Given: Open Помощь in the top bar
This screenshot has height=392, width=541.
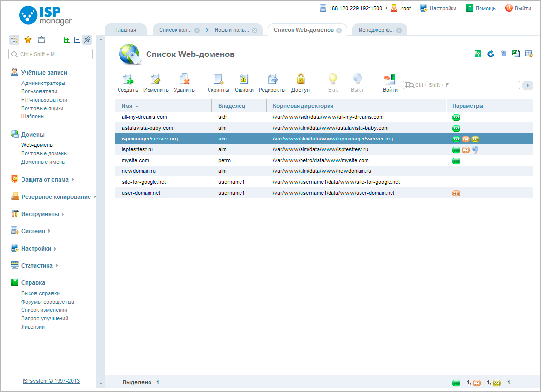Looking at the screenshot, I should 481,8.
